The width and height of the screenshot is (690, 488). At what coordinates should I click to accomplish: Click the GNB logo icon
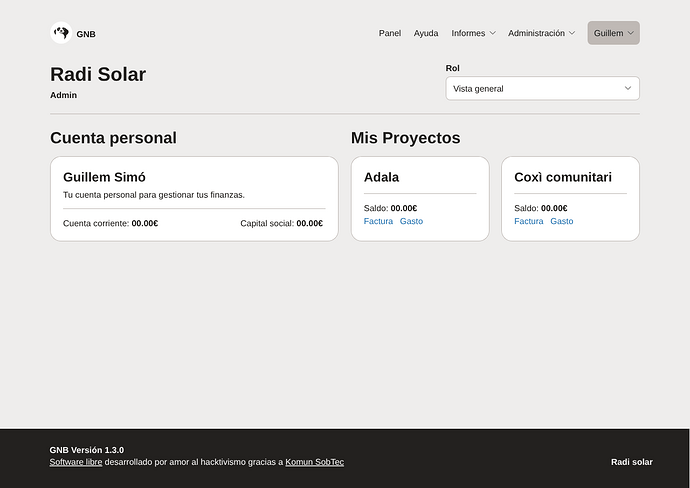61,33
